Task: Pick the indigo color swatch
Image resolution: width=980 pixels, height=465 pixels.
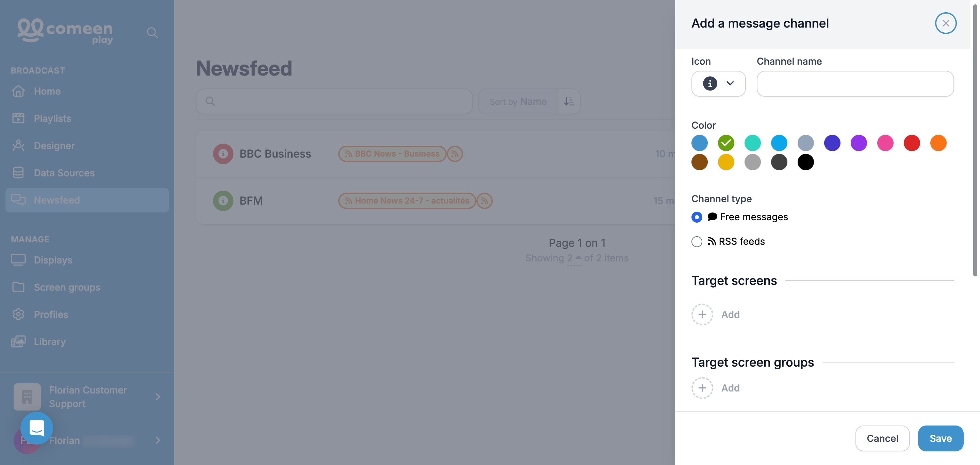Action: coord(832,143)
